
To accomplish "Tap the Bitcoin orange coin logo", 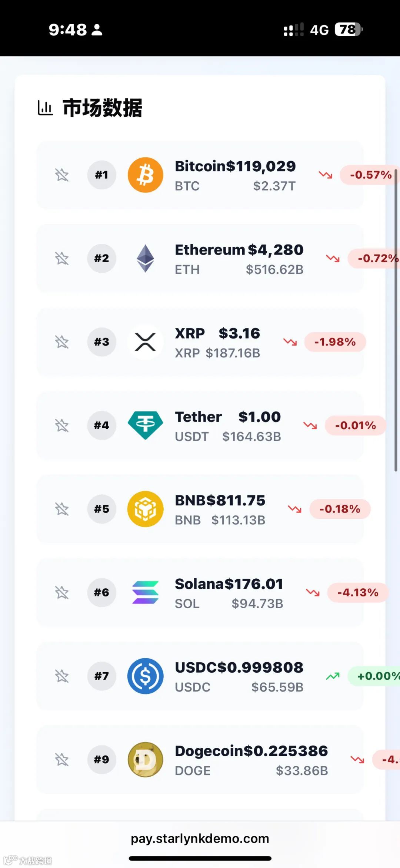I will click(x=145, y=175).
